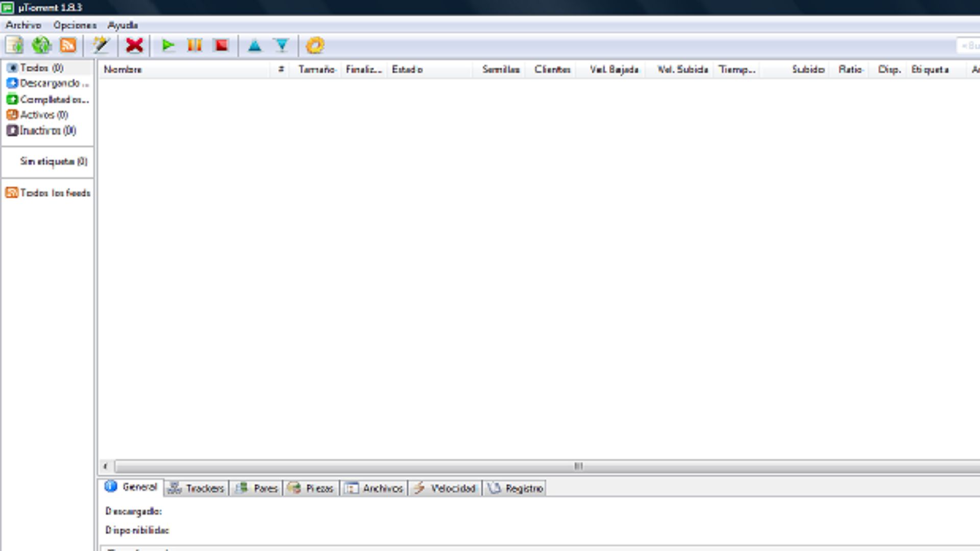
Task: Add torrent from URL
Action: click(42, 45)
